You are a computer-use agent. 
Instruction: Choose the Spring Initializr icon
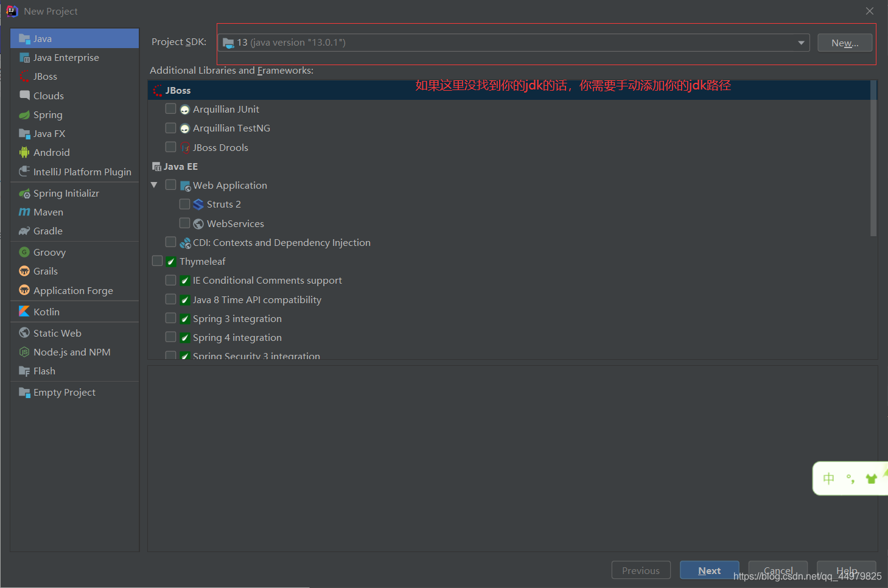(24, 194)
